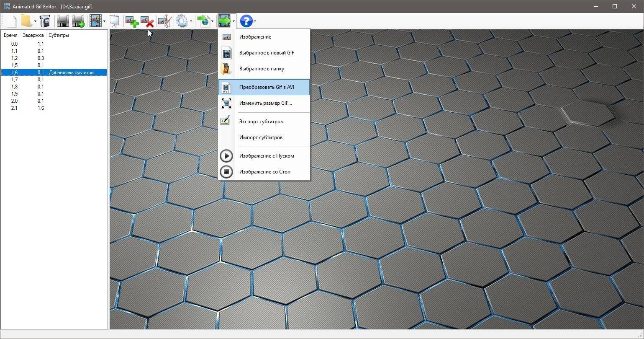This screenshot has width=644, height=339.
Task: Expand the web export dropdown arrow
Action: coord(212,21)
